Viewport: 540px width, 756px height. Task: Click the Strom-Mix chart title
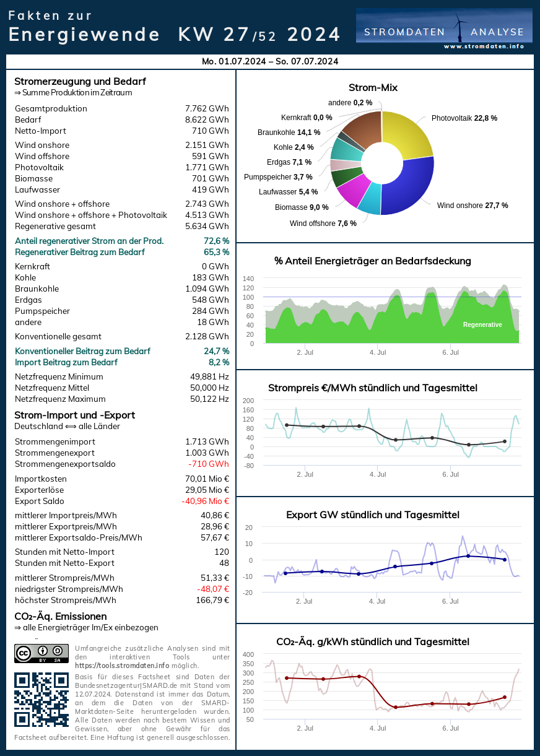point(373,88)
